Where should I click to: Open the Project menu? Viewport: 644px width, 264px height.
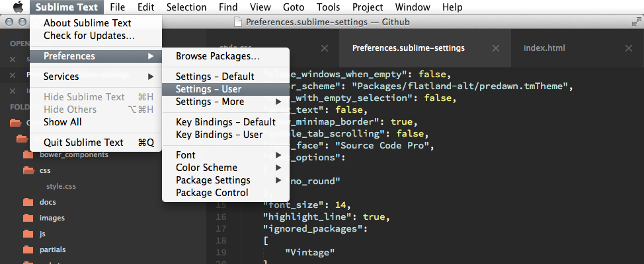(368, 7)
